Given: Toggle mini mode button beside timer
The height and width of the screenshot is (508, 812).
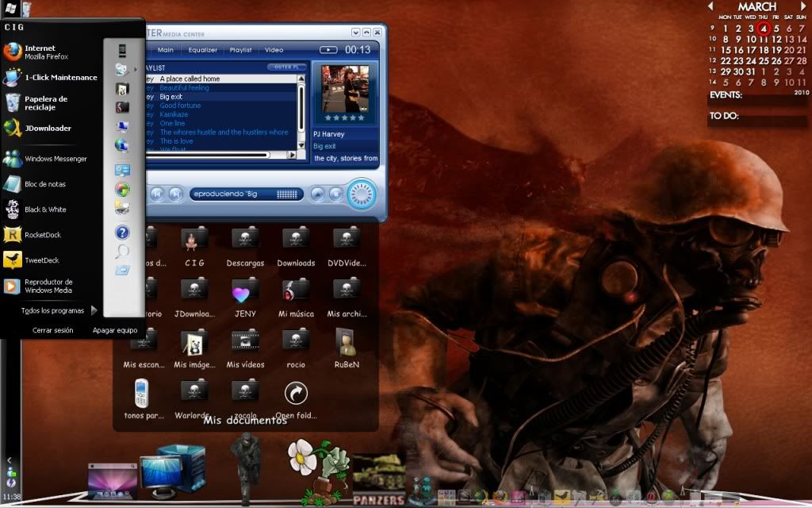Looking at the screenshot, I should [327, 50].
